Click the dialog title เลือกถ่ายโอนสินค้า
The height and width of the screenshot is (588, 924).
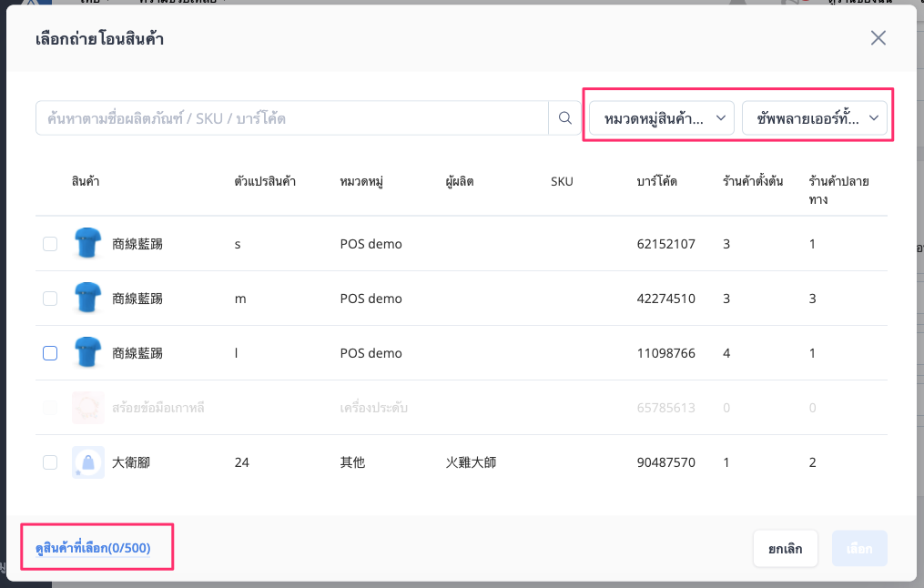[99, 39]
